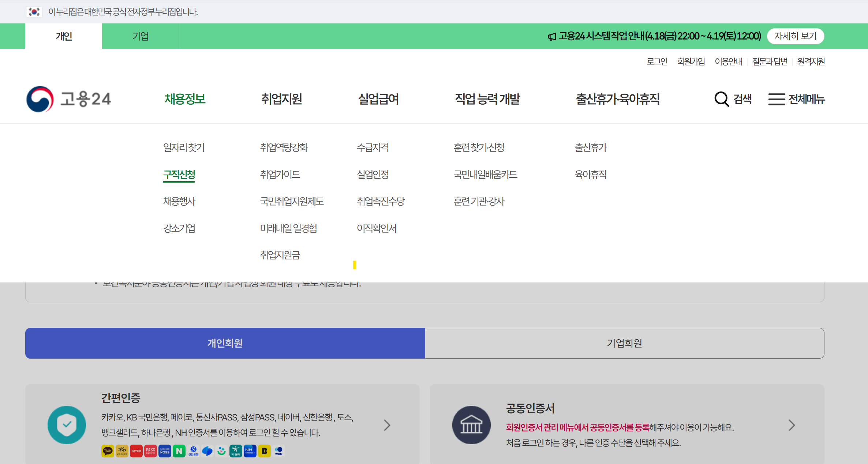868x464 pixels.
Task: Click the NH certificate icon
Action: click(250, 451)
